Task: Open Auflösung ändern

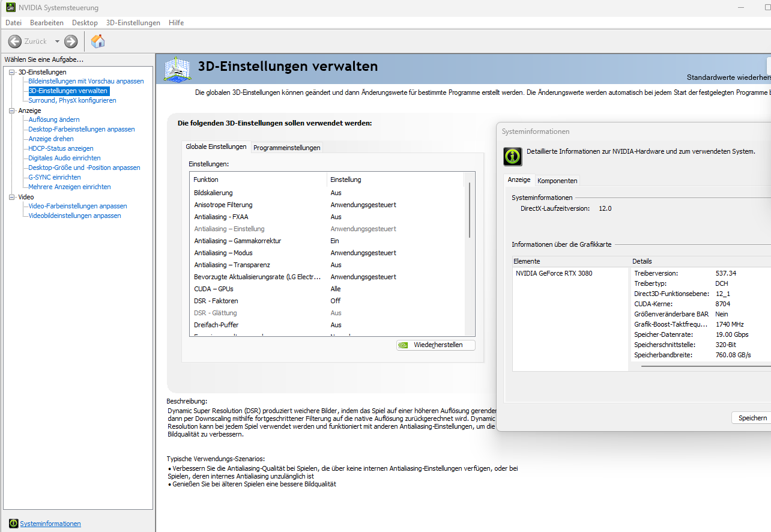Action: 54,119
